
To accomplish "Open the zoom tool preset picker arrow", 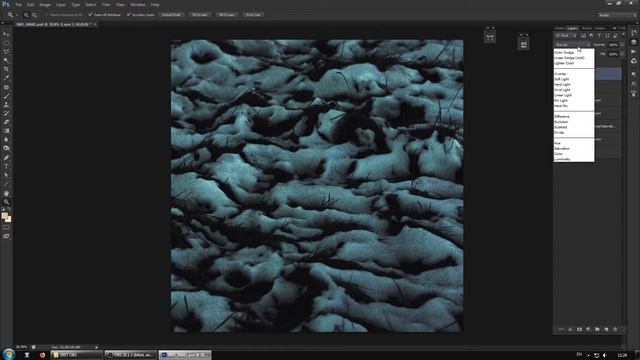I will 17,15.
